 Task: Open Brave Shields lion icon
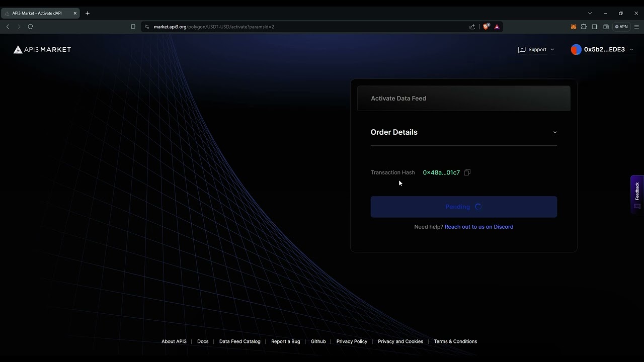[x=486, y=27]
